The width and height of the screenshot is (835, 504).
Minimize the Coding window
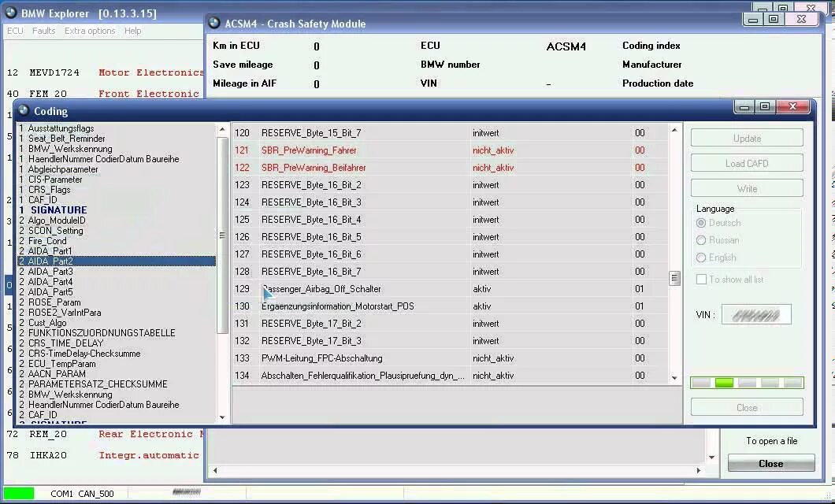[744, 107]
